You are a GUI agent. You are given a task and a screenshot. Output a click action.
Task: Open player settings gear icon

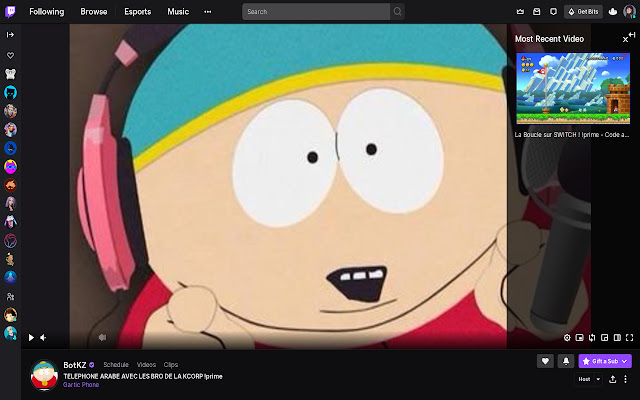pos(567,338)
